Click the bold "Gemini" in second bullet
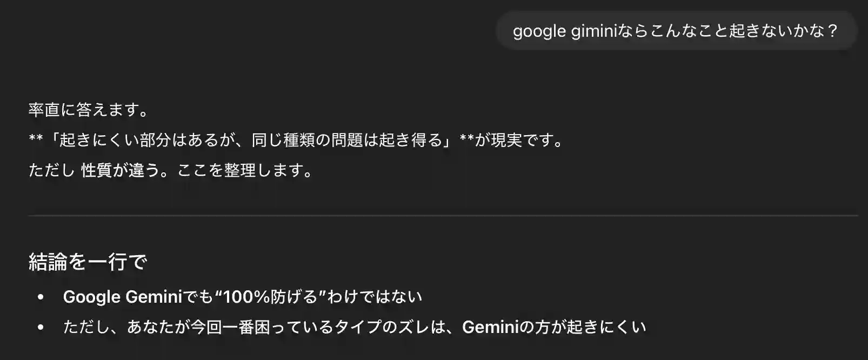This screenshot has height=360, width=868. click(x=490, y=327)
